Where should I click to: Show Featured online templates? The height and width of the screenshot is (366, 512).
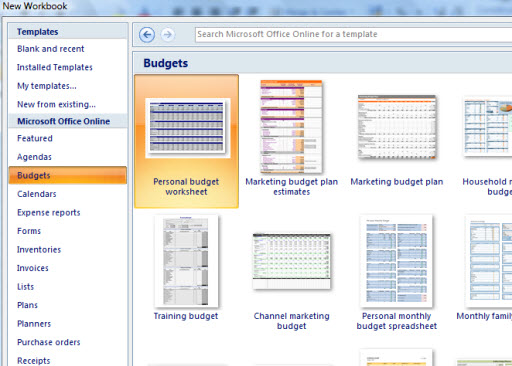35,138
